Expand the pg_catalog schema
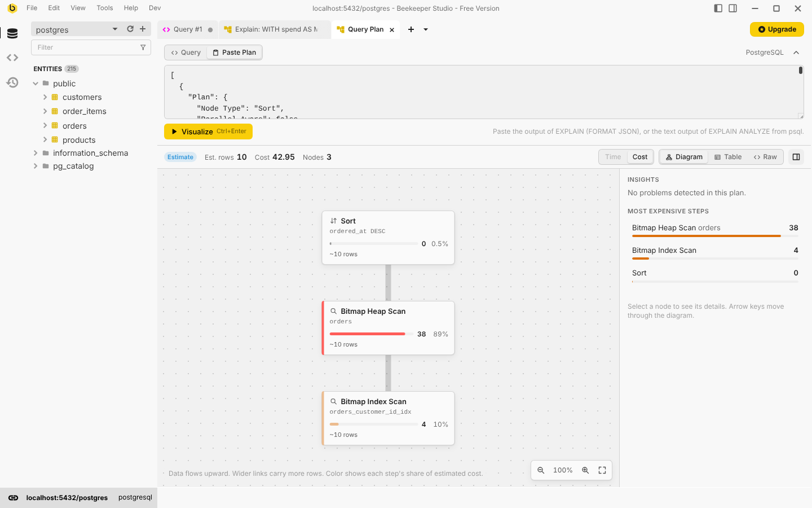812x508 pixels. click(x=36, y=166)
